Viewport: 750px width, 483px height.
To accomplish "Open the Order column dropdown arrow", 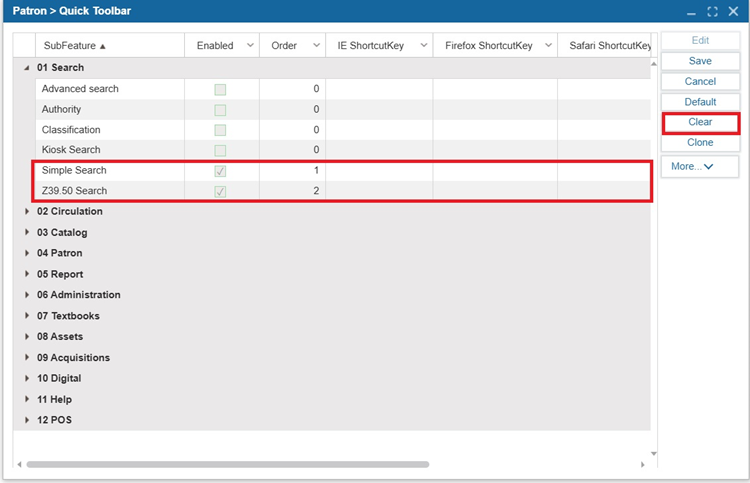I will [x=316, y=46].
